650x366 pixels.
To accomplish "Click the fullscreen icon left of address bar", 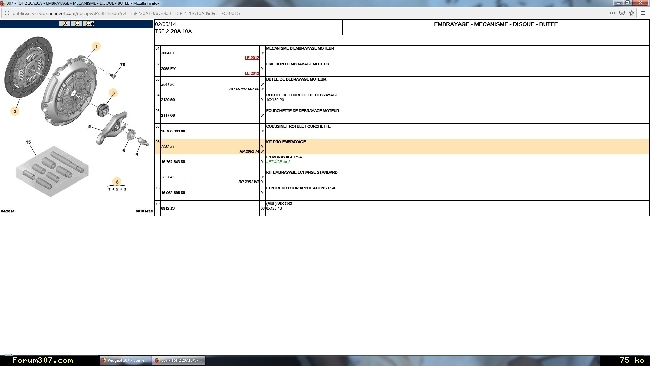I will (x=7, y=13).
